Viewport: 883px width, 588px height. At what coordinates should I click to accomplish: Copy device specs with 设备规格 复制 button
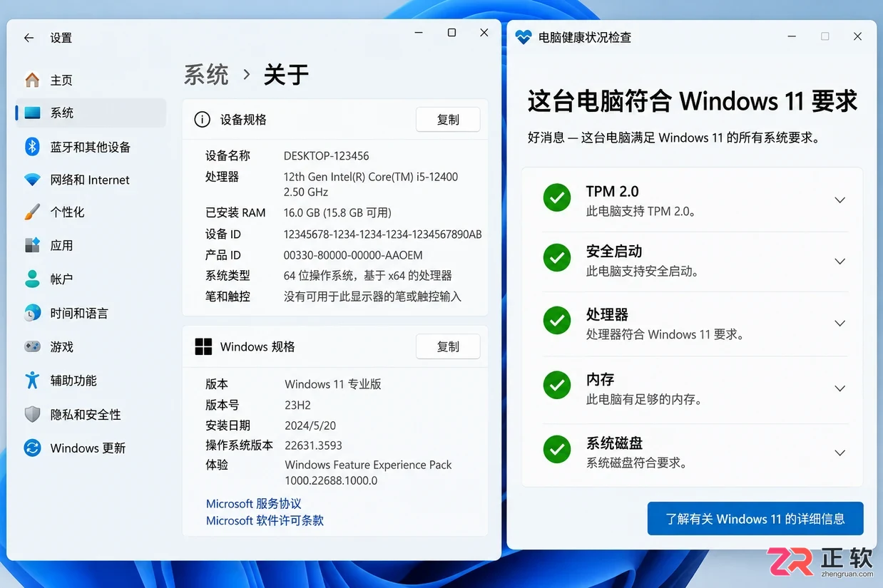(448, 120)
